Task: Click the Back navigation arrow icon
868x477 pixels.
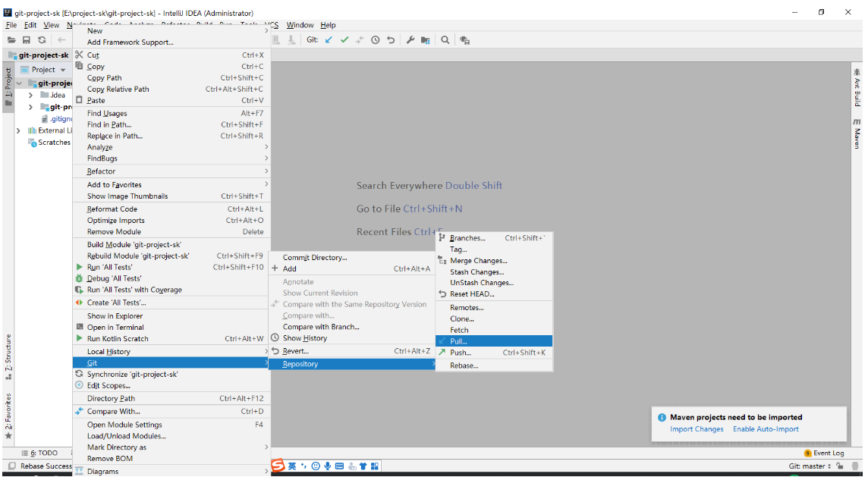Action: [x=61, y=40]
